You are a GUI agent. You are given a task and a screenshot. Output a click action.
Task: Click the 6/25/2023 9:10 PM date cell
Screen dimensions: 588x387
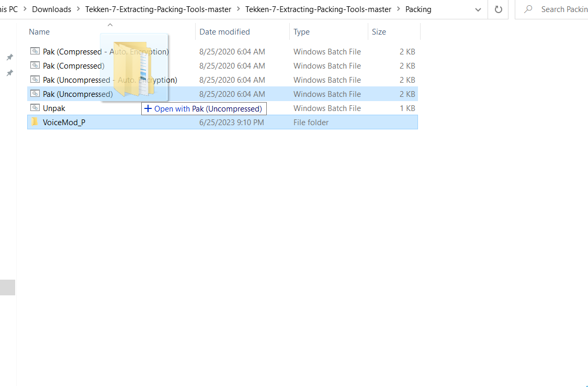point(231,123)
